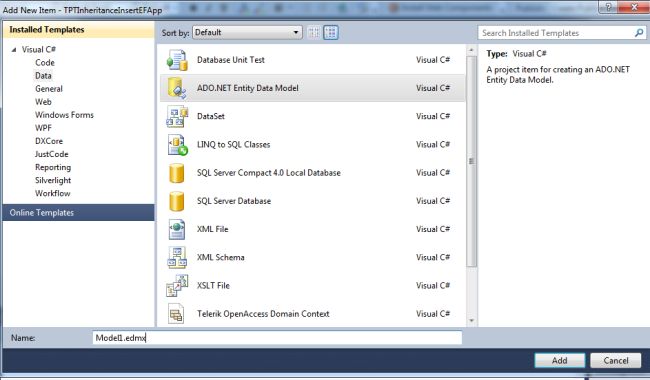Pick the LINQ to SQL Classes icon
650x380 pixels.
pos(177,145)
